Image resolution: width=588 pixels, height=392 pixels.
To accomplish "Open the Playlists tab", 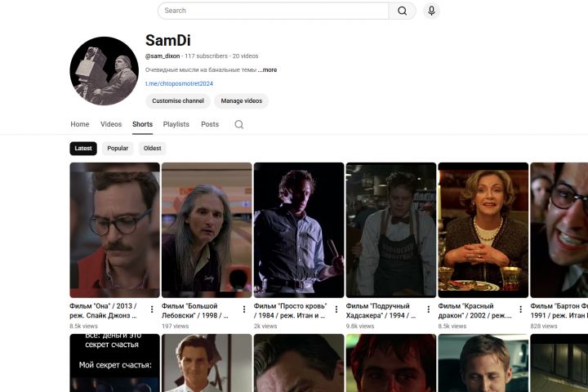I will tap(176, 124).
